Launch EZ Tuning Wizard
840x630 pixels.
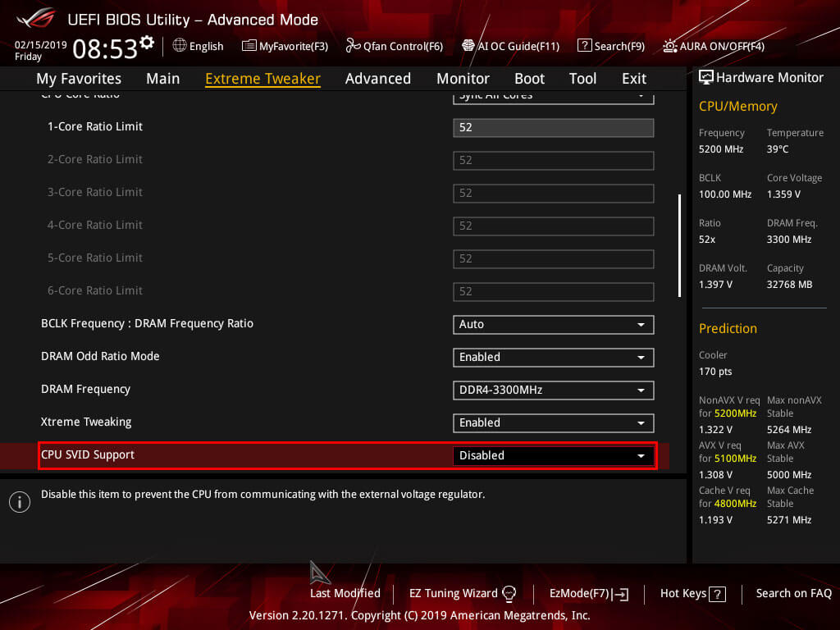point(463,594)
